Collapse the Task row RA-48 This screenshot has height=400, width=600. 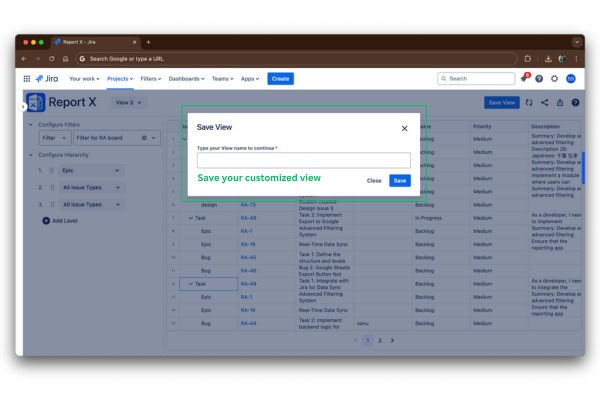click(x=191, y=218)
